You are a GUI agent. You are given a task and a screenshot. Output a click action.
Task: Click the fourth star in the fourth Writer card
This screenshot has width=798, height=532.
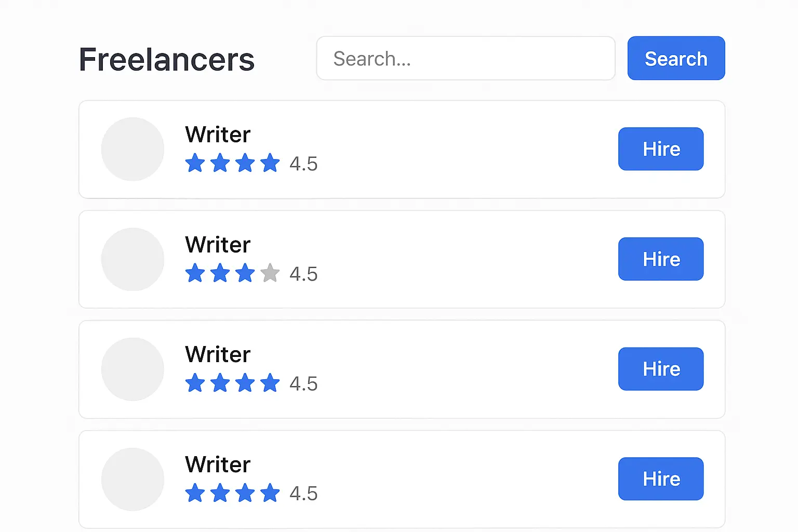(270, 493)
